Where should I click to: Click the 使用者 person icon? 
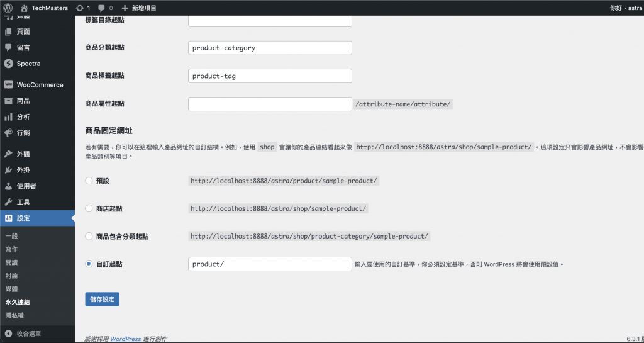tap(8, 186)
